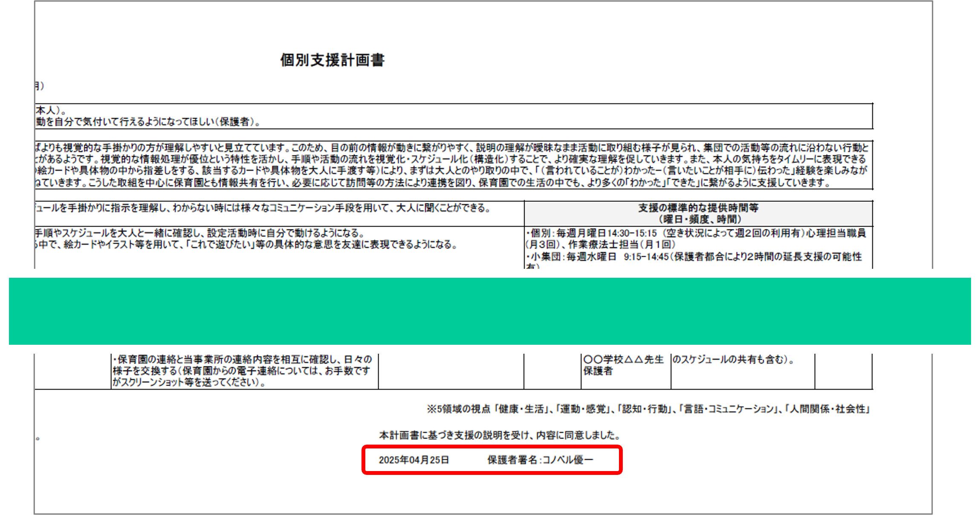Viewport: 980px width, 515px height.
Task: Click the cell のスケジュールの共有も含む)。
Action: click(x=733, y=359)
